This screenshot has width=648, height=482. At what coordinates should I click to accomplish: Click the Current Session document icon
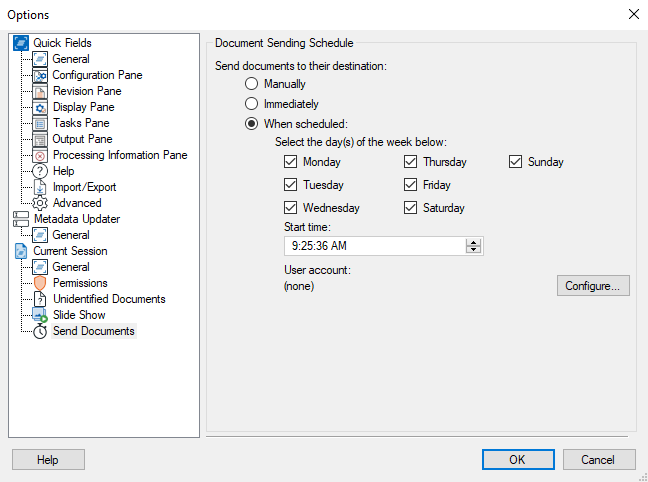[21, 251]
